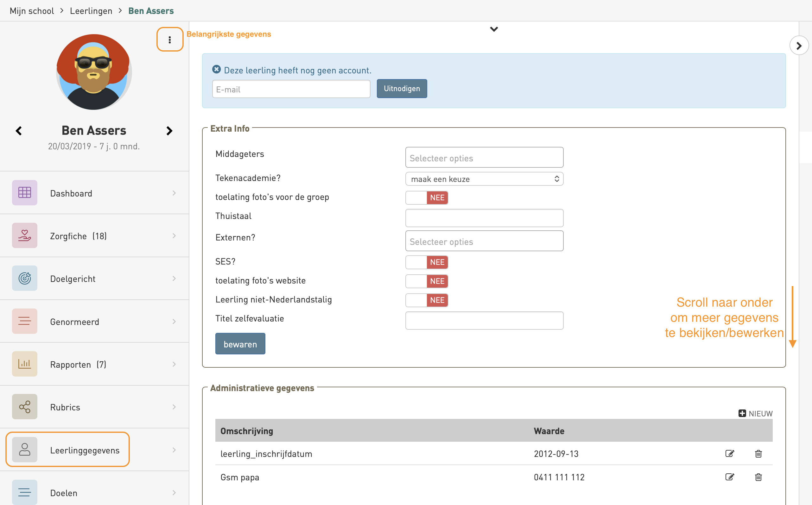This screenshot has height=505, width=812.
Task: Go to next student with right arrow
Action: pyautogui.click(x=169, y=131)
